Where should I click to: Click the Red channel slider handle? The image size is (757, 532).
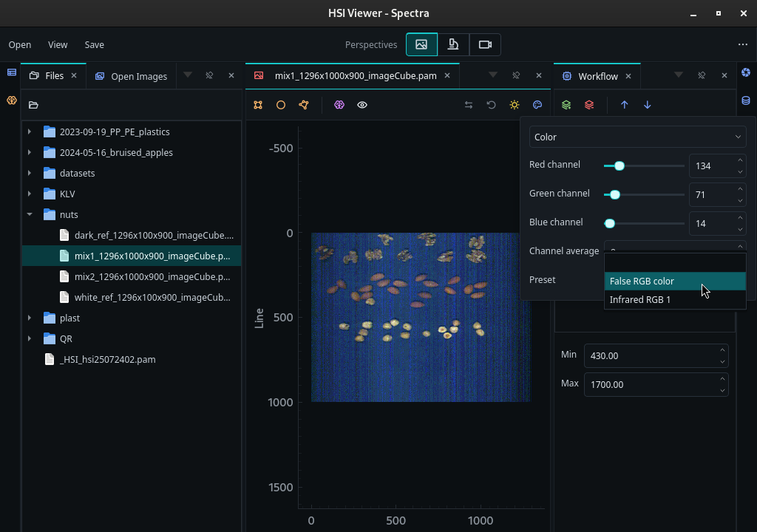pyautogui.click(x=619, y=166)
